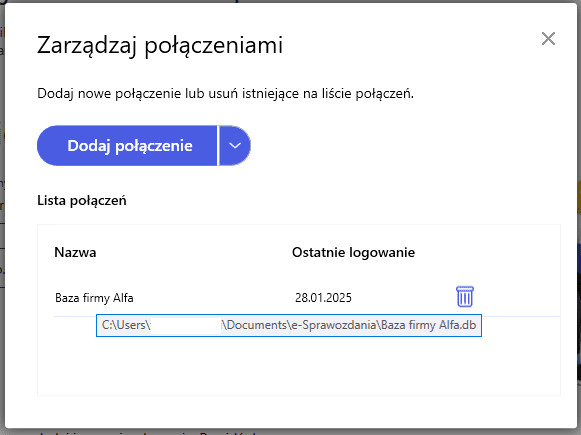This screenshot has height=435, width=581.
Task: Close the Zarządzaj połączeniami dialog
Action: tap(548, 39)
